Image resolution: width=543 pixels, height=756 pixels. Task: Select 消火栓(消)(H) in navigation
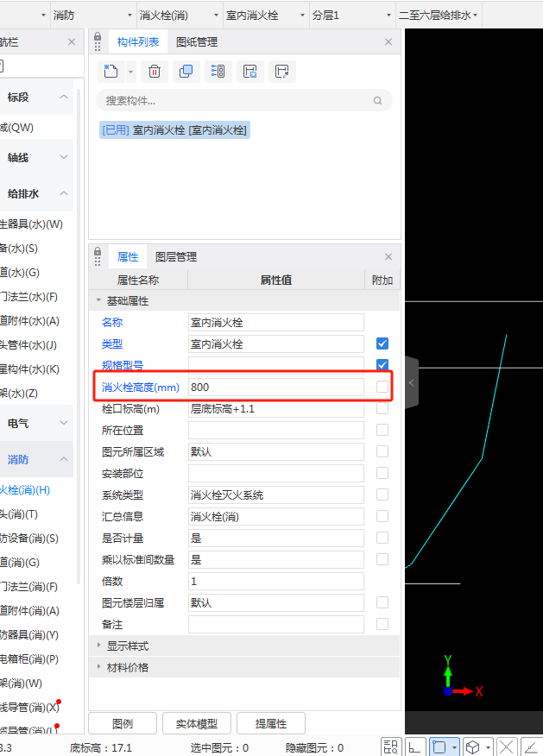tap(25, 490)
